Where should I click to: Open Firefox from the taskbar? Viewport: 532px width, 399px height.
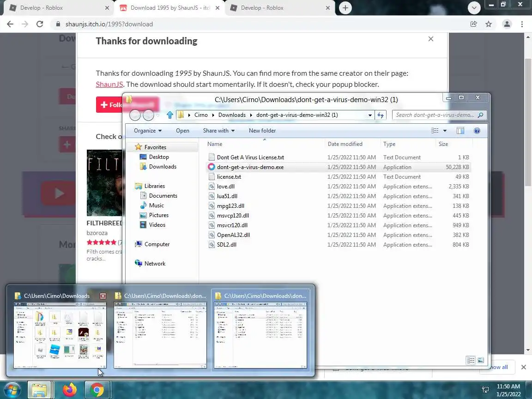tap(70, 390)
